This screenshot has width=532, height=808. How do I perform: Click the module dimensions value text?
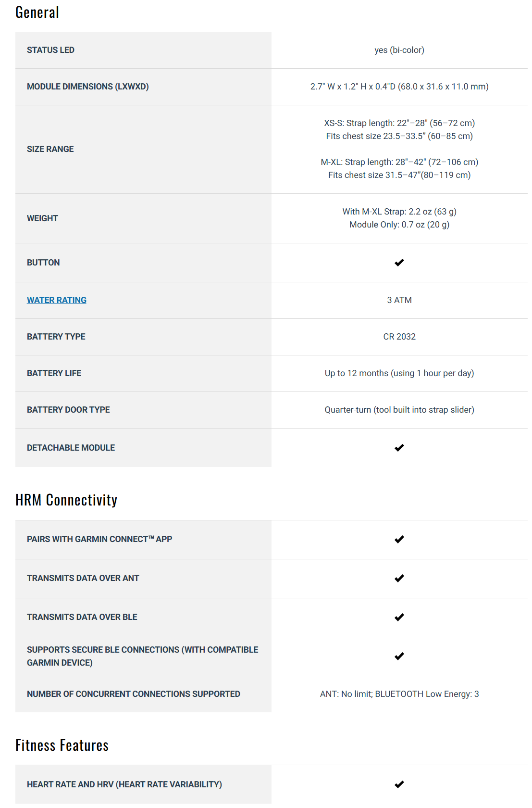(399, 87)
